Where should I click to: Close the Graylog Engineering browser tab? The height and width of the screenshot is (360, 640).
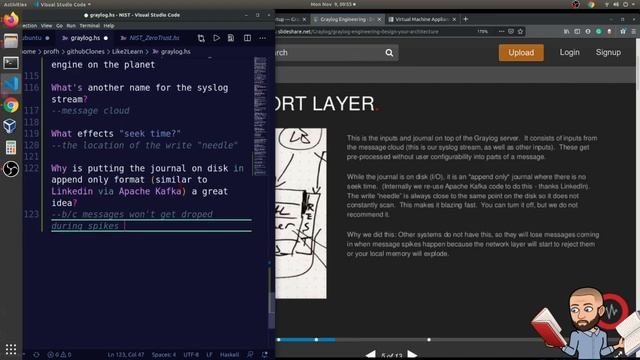[x=379, y=20]
